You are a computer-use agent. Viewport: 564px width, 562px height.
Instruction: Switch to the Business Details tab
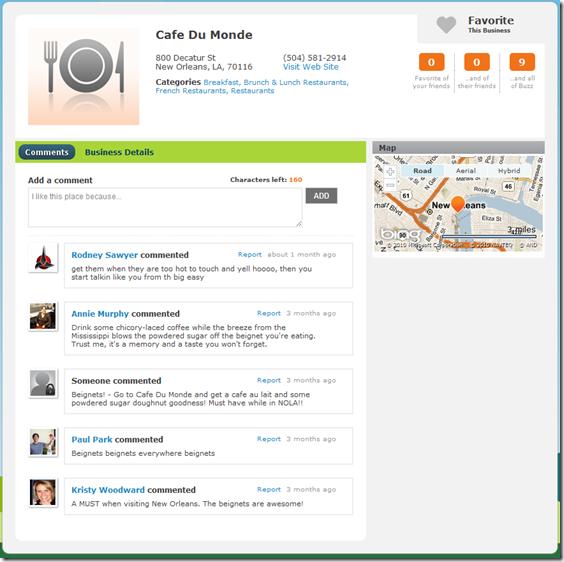pyautogui.click(x=119, y=152)
